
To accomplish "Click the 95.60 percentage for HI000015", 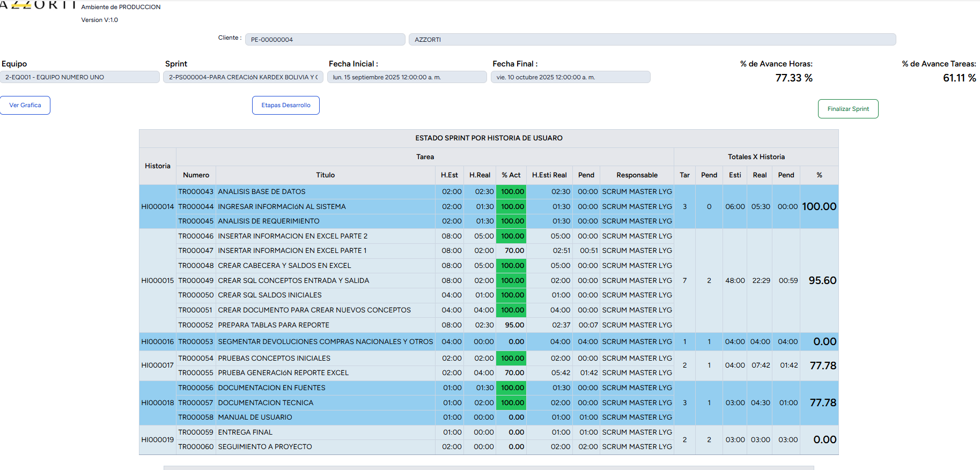I will pos(822,281).
